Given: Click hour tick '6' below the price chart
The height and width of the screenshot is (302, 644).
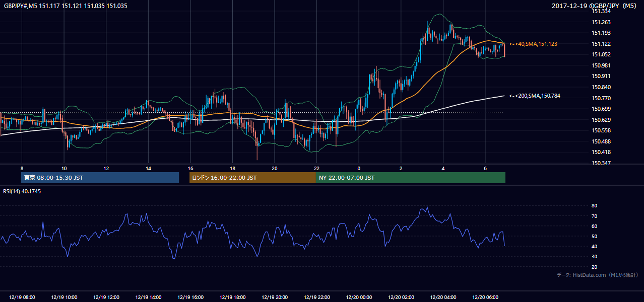Looking at the screenshot, I should coord(485,169).
